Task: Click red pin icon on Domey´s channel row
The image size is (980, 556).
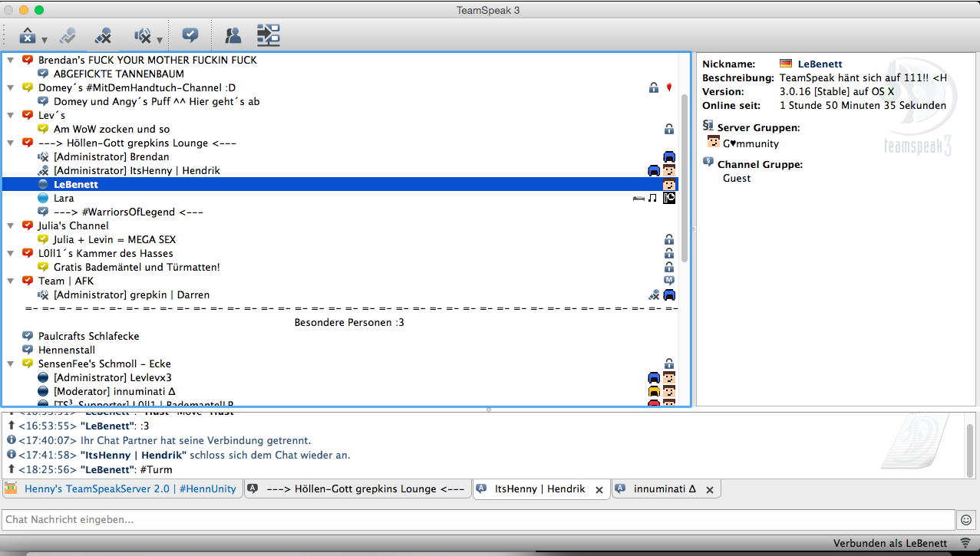Action: pos(668,87)
